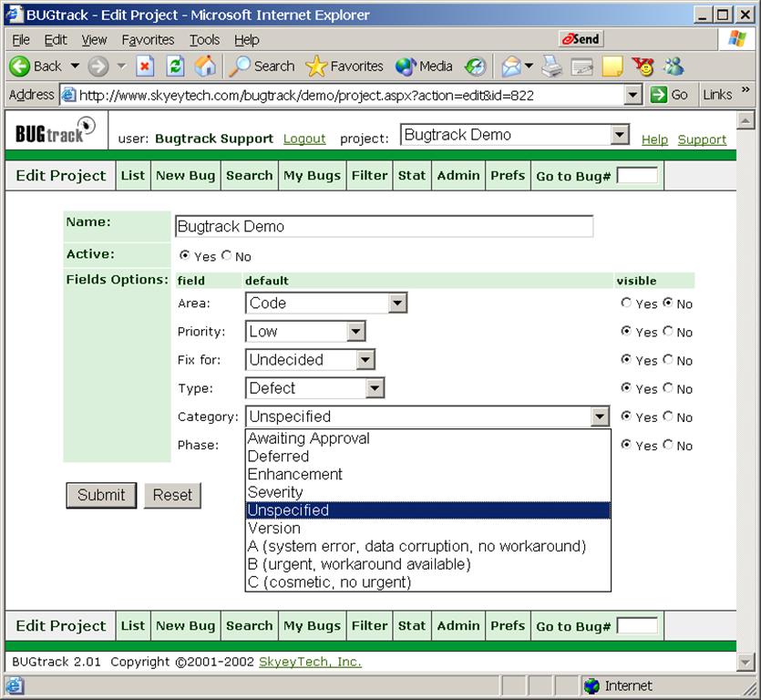Expand the Area default dropdown
The height and width of the screenshot is (700, 761).
397,304
